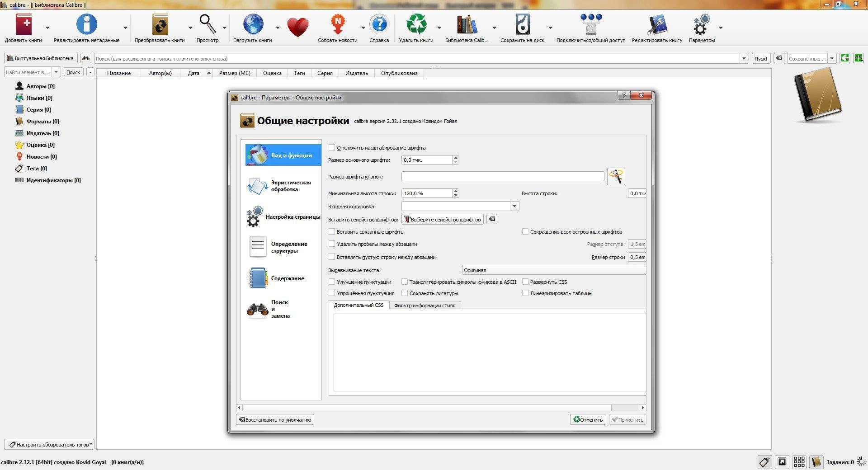
Task: Click the Пуск! search button
Action: tap(760, 58)
